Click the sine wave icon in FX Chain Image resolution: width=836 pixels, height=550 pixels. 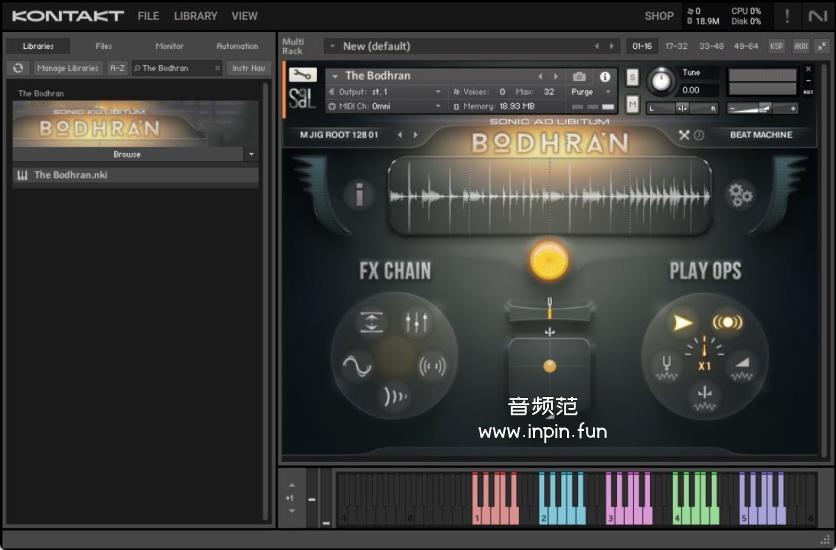(357, 366)
